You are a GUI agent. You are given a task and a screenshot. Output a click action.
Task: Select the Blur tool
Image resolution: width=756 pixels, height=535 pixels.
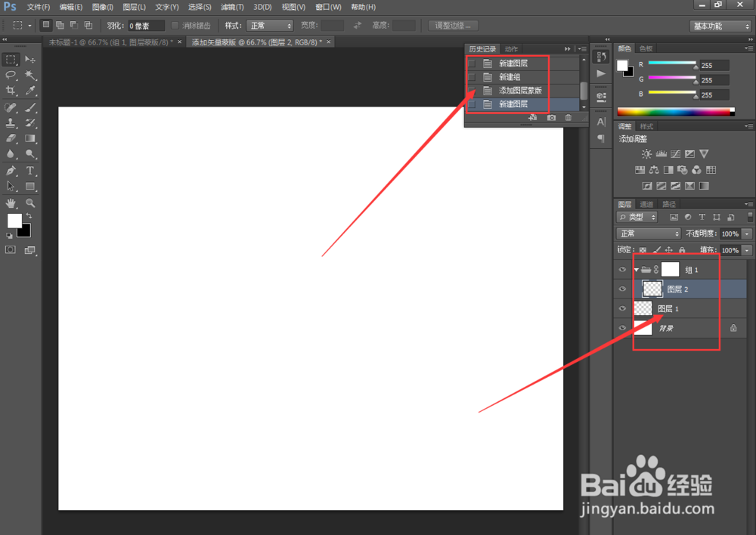tap(11, 153)
